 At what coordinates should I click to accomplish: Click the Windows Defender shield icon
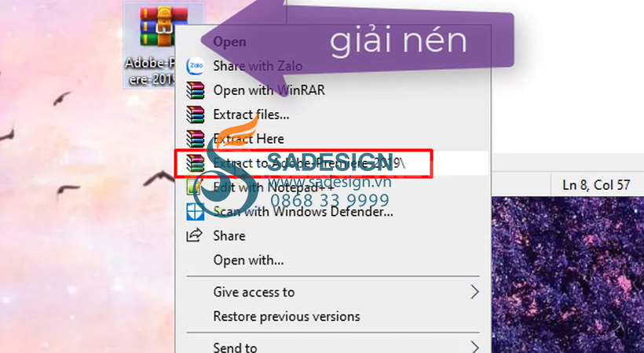click(195, 211)
